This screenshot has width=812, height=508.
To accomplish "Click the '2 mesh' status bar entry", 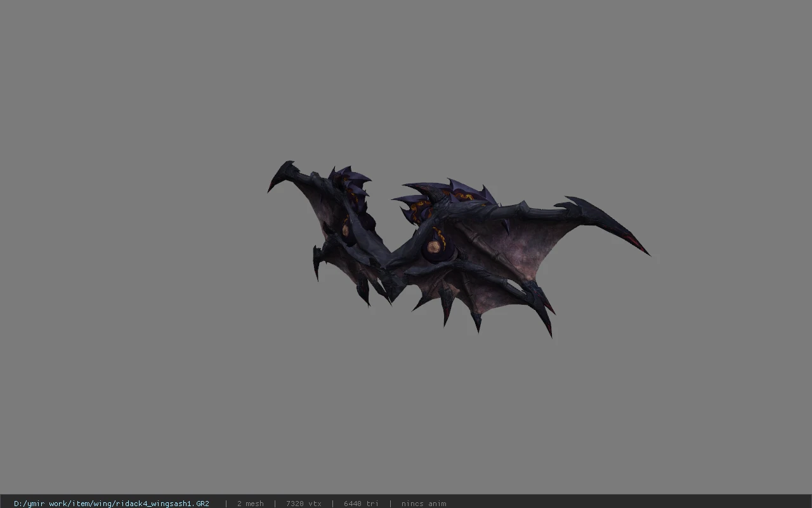I will 250,504.
